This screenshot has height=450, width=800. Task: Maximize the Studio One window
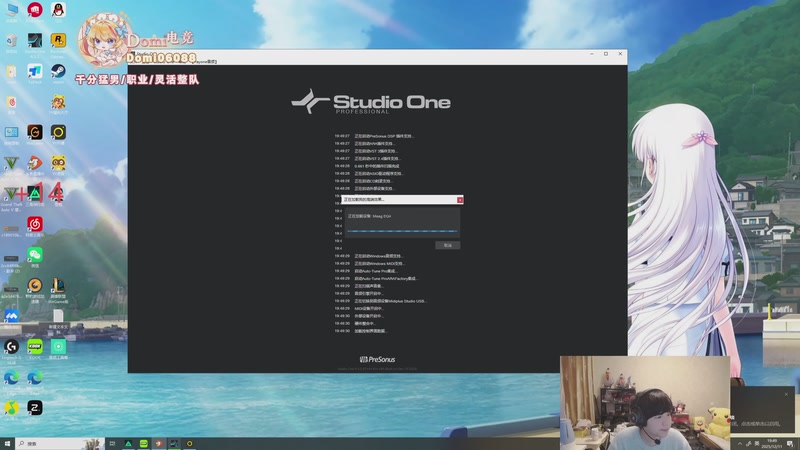coord(606,54)
